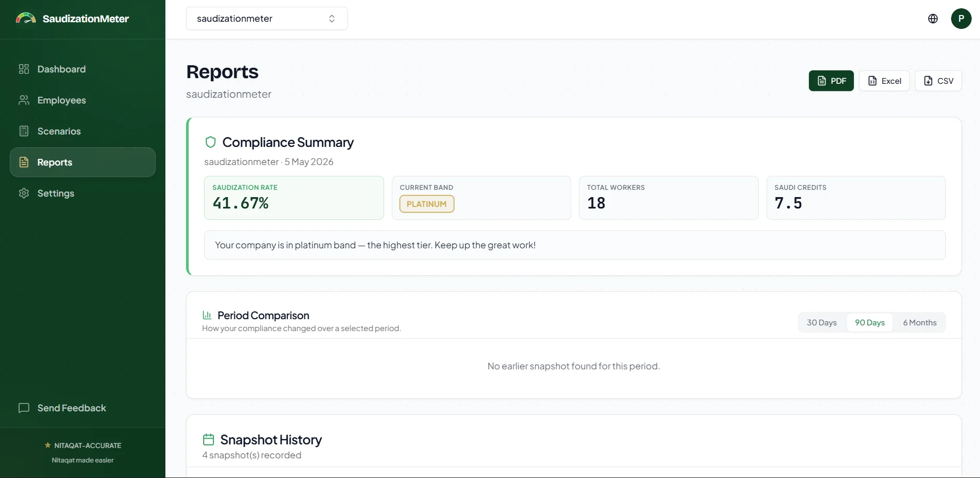This screenshot has height=478, width=980.
Task: Click the Settings gear icon
Action: coord(24,193)
